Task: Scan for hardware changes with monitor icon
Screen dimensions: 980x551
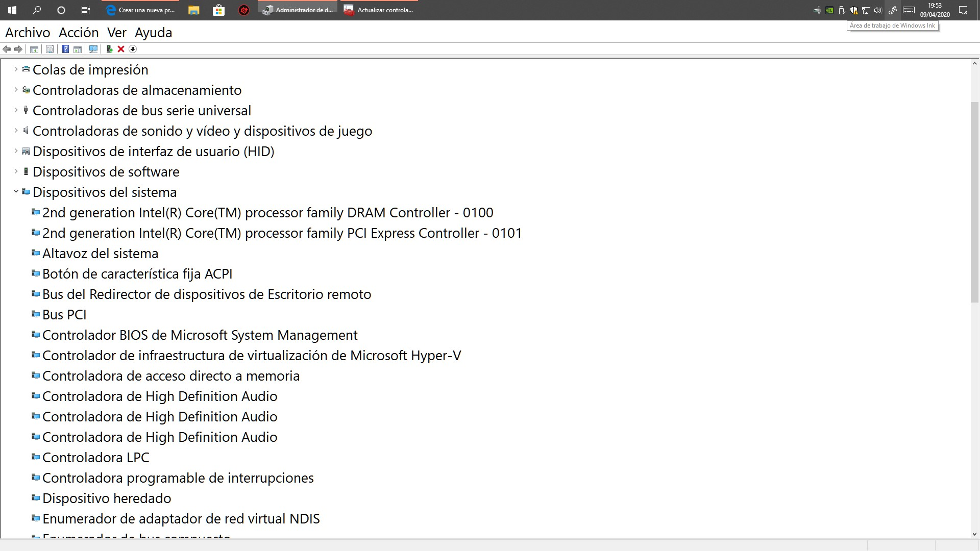Action: [x=93, y=49]
